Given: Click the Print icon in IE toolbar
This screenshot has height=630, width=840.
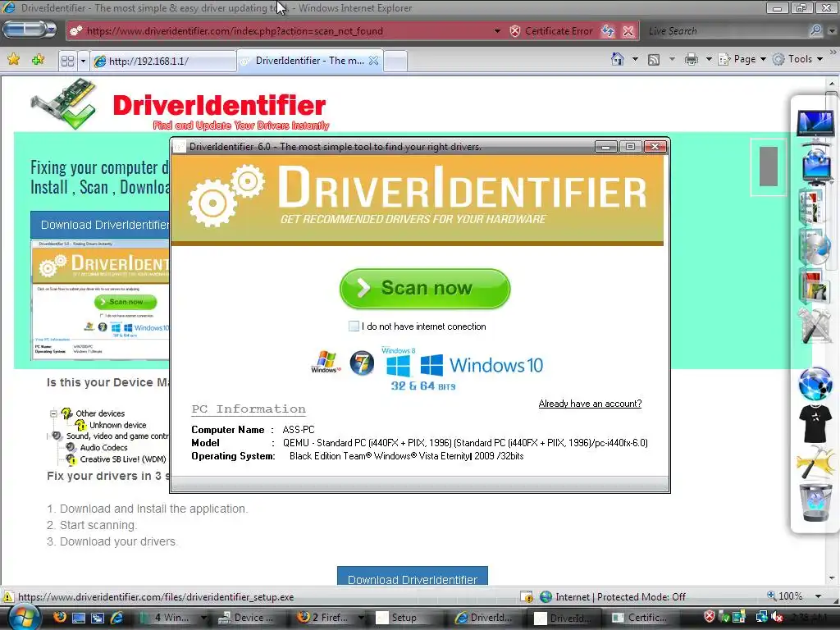Looking at the screenshot, I should pyautogui.click(x=692, y=59).
